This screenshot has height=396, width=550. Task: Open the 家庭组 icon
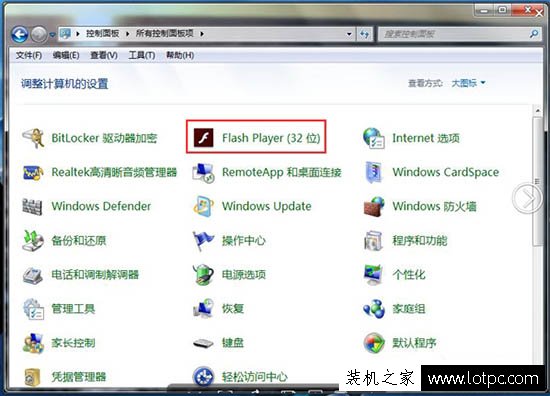point(374,309)
